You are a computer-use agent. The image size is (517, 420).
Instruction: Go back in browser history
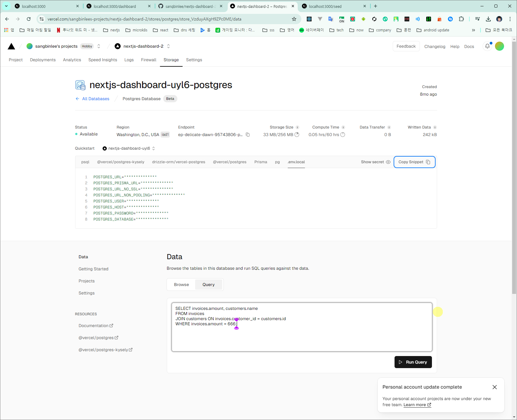tap(7, 19)
